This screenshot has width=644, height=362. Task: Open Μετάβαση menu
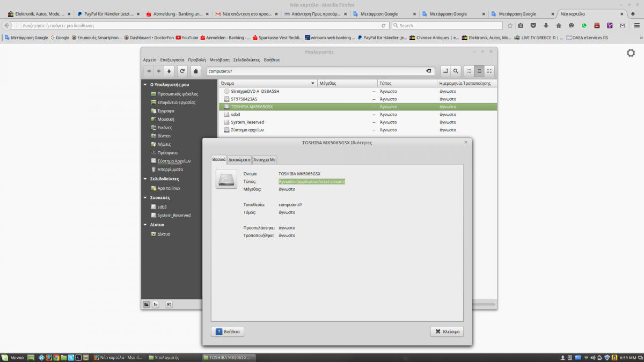pos(219,60)
